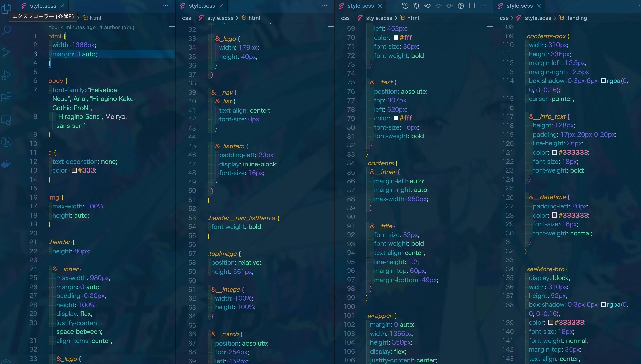Click the highlighted 'margin: 0 auto;' line 3
Image resolution: width=641 pixels, height=364 pixels.
pos(75,54)
